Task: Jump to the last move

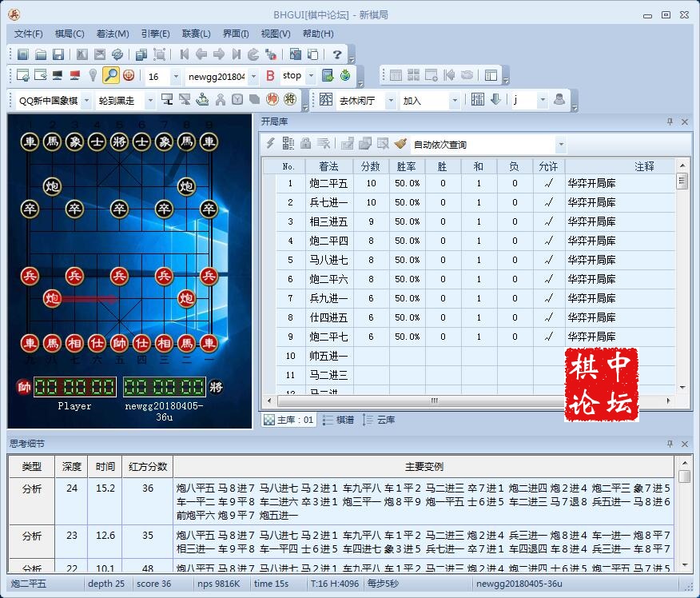Action: click(237, 54)
